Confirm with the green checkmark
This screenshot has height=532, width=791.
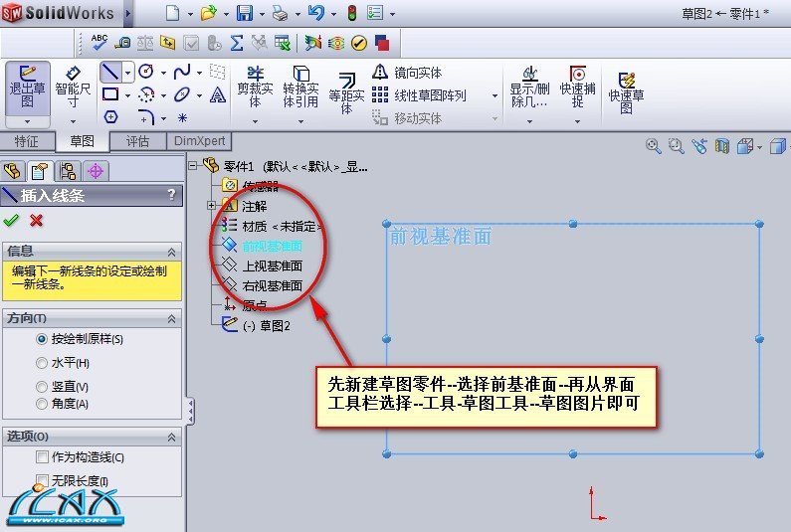pos(11,221)
